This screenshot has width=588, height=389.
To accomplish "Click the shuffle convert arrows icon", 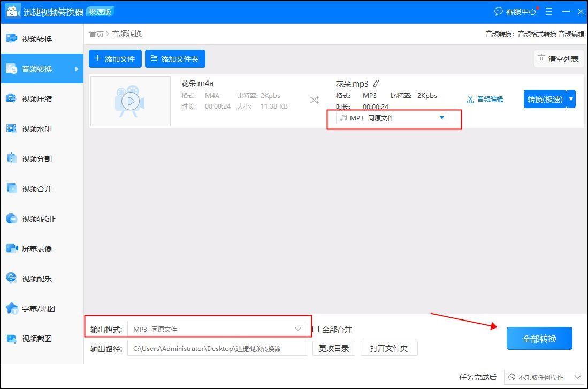I will [x=315, y=100].
